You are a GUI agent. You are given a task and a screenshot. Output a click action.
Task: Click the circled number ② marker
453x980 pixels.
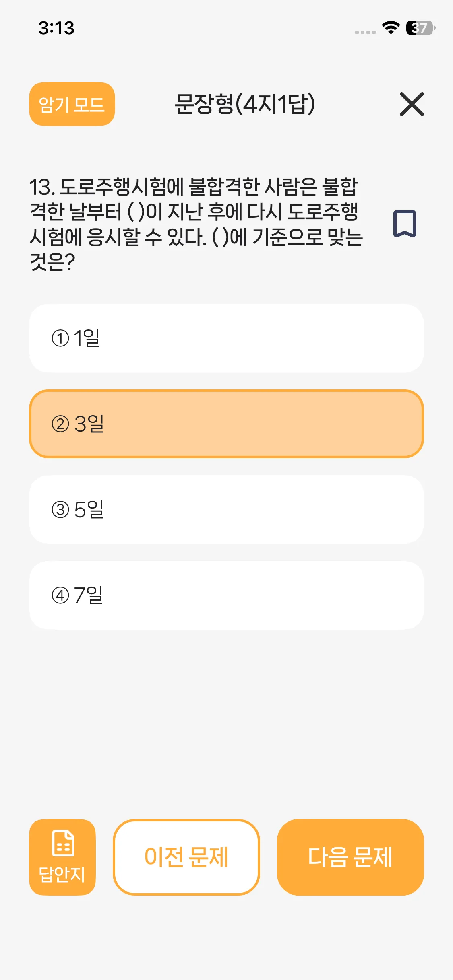coord(60,424)
